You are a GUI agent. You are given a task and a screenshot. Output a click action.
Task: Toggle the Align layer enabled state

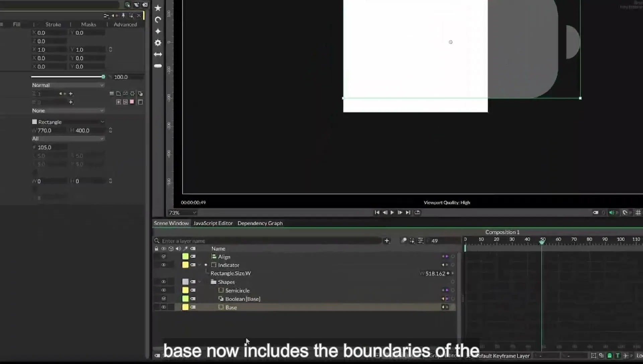click(163, 257)
